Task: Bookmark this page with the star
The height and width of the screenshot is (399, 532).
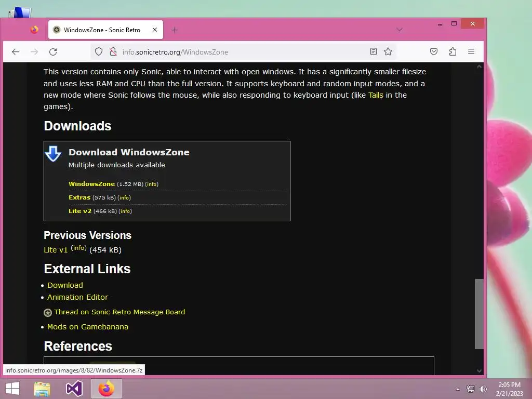Action: click(388, 51)
